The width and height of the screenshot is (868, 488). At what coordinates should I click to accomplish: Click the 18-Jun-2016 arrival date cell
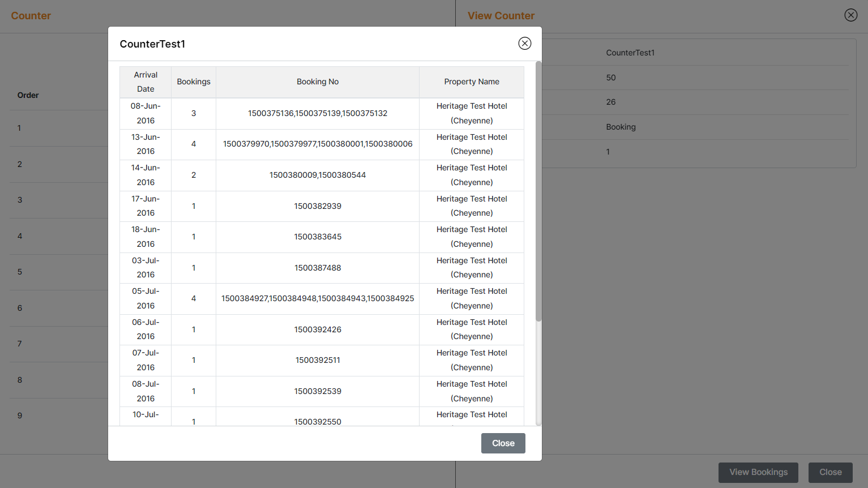(x=146, y=237)
